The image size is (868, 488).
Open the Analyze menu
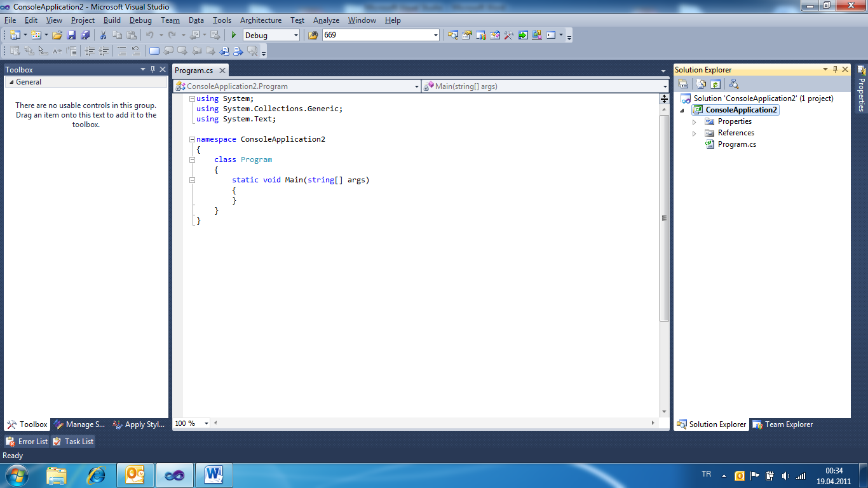[x=326, y=20]
